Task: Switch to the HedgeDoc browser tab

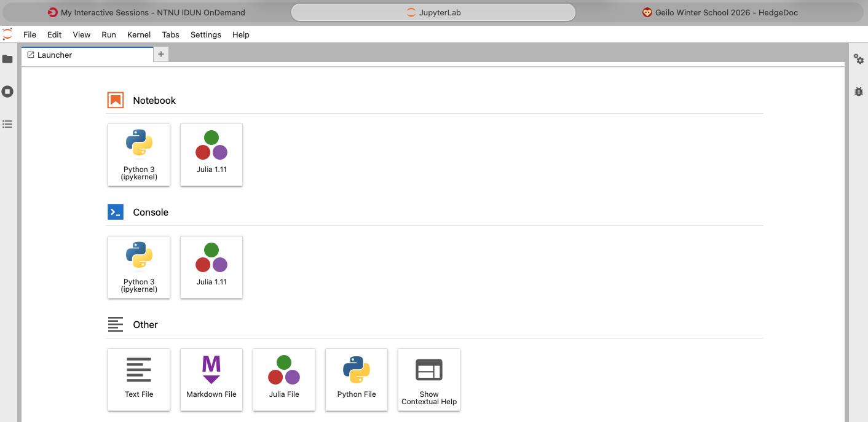Action: [x=720, y=12]
